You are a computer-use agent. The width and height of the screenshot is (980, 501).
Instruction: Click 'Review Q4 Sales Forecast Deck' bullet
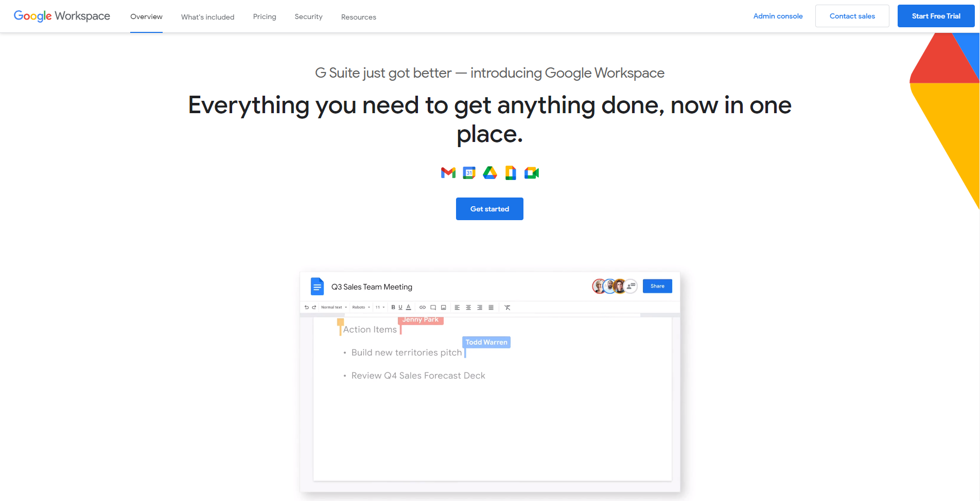(418, 375)
